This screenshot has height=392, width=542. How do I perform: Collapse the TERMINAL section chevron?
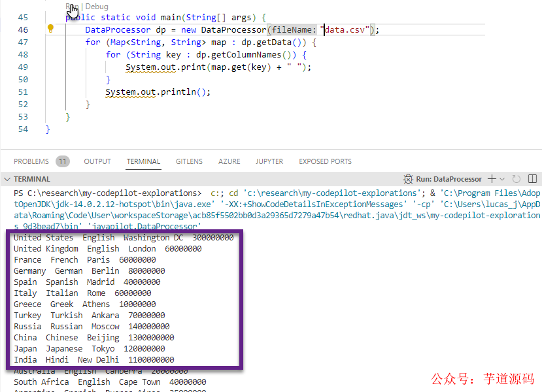(x=7, y=179)
